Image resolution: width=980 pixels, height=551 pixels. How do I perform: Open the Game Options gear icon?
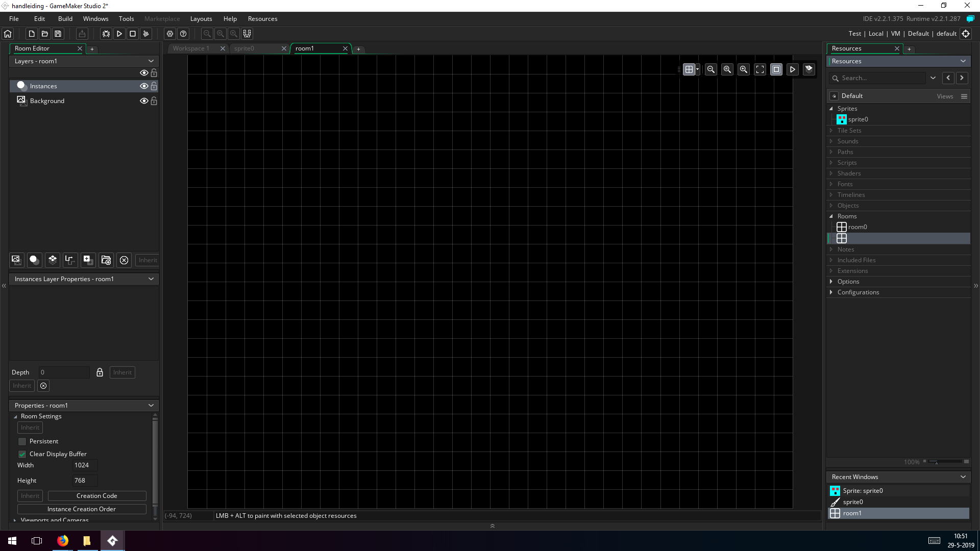coord(170,34)
